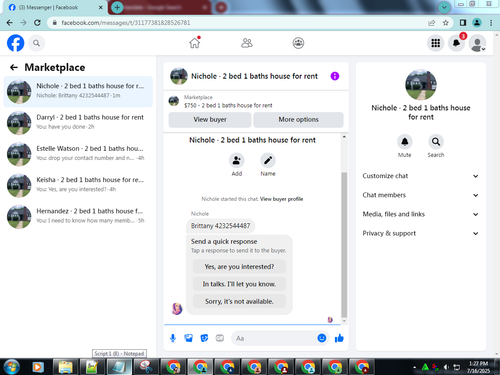Open the Facebook logo home link
The height and width of the screenshot is (375, 500).
coord(15,43)
